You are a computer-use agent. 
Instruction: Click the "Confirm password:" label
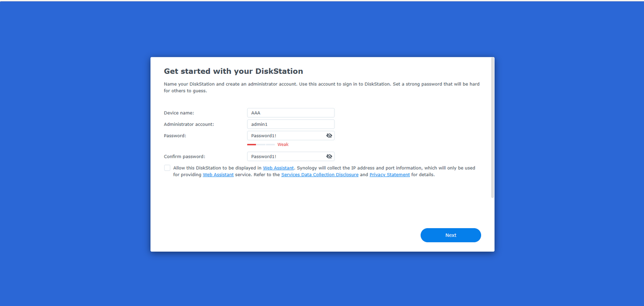pos(184,156)
